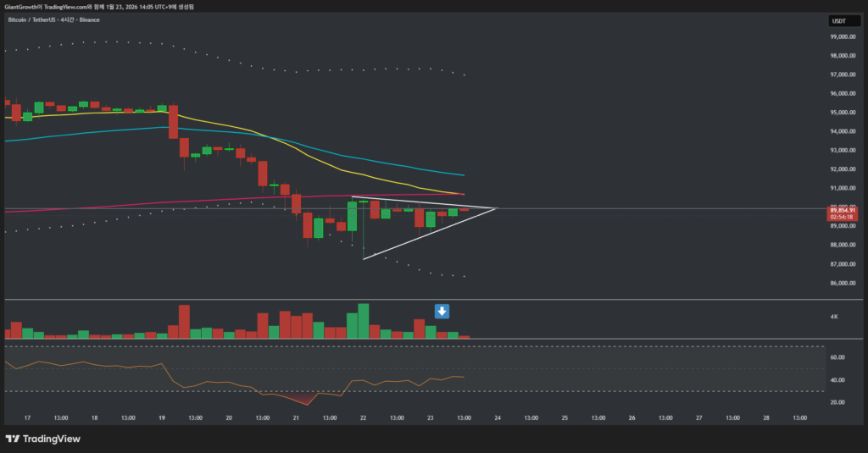Click the right end of the teal moving average

click(x=463, y=175)
